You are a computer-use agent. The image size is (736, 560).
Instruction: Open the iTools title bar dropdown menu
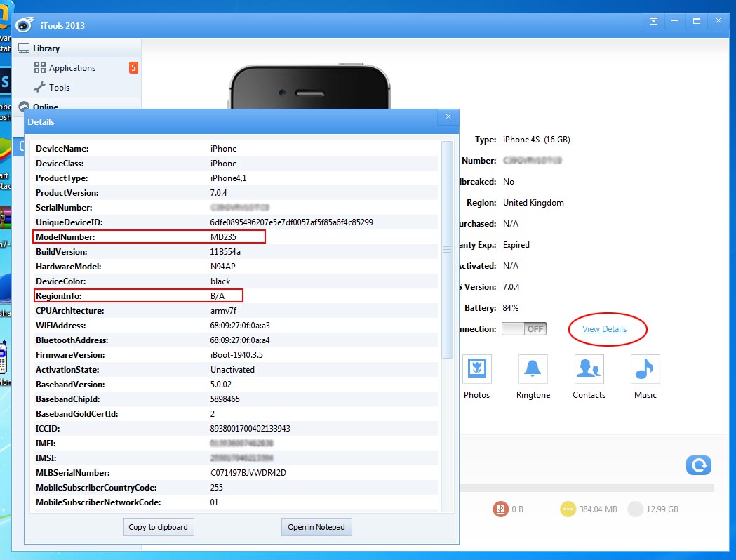click(x=653, y=21)
